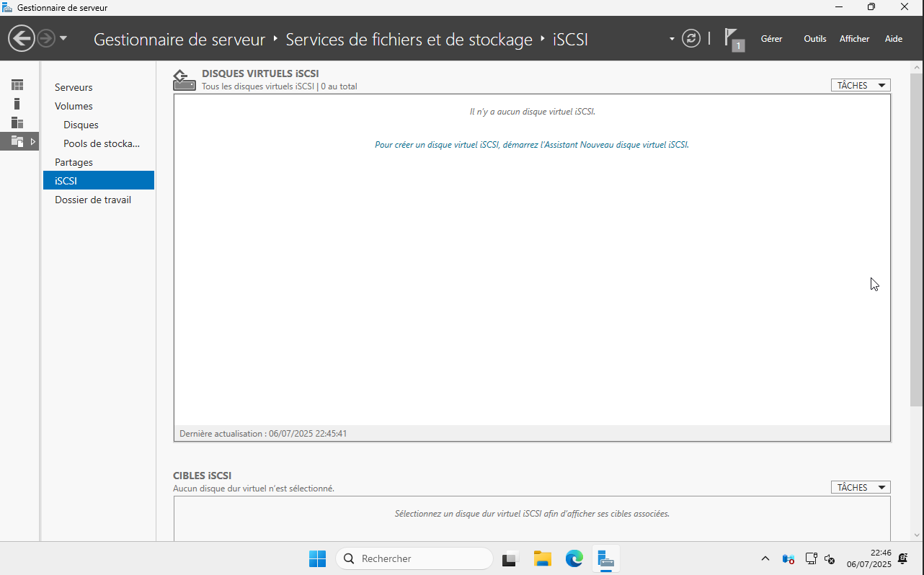Click the iSCSI virtual disks header icon
924x575 pixels.
[184, 79]
